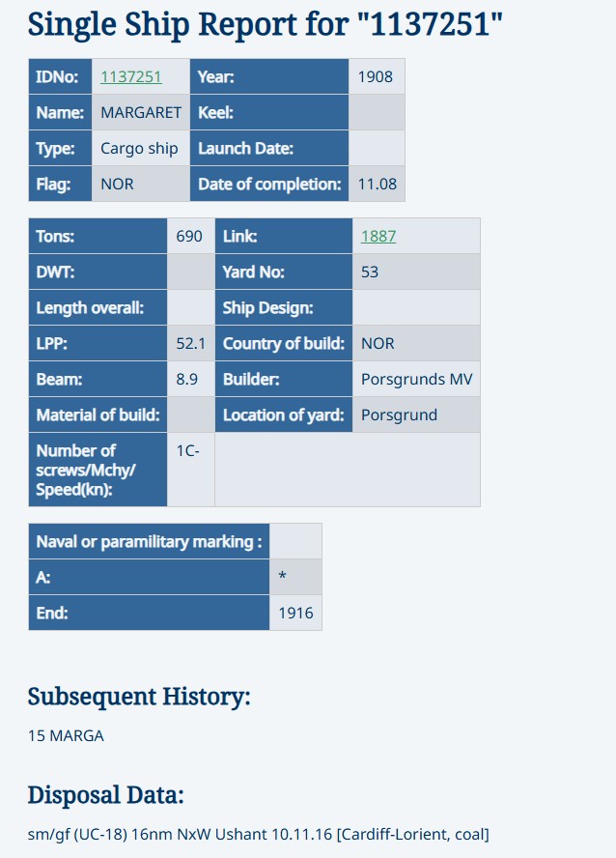Click the End year 1916 cell
616x858 pixels.
click(x=295, y=613)
